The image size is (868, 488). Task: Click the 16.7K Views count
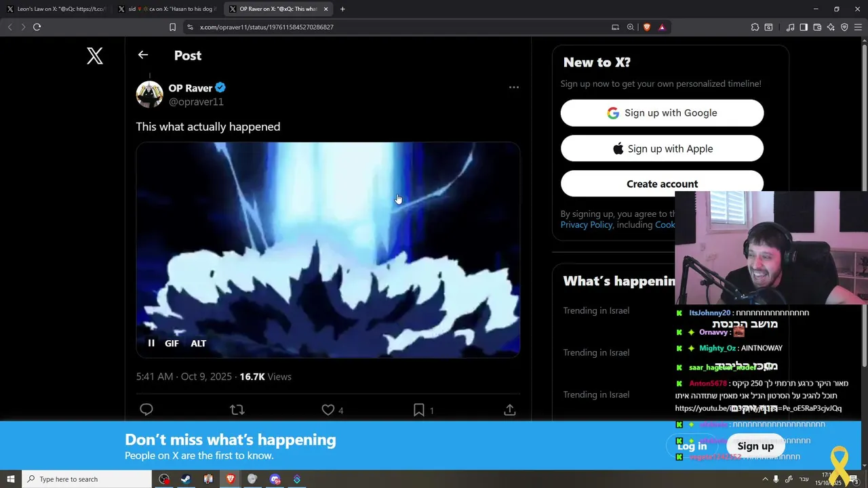pyautogui.click(x=265, y=377)
